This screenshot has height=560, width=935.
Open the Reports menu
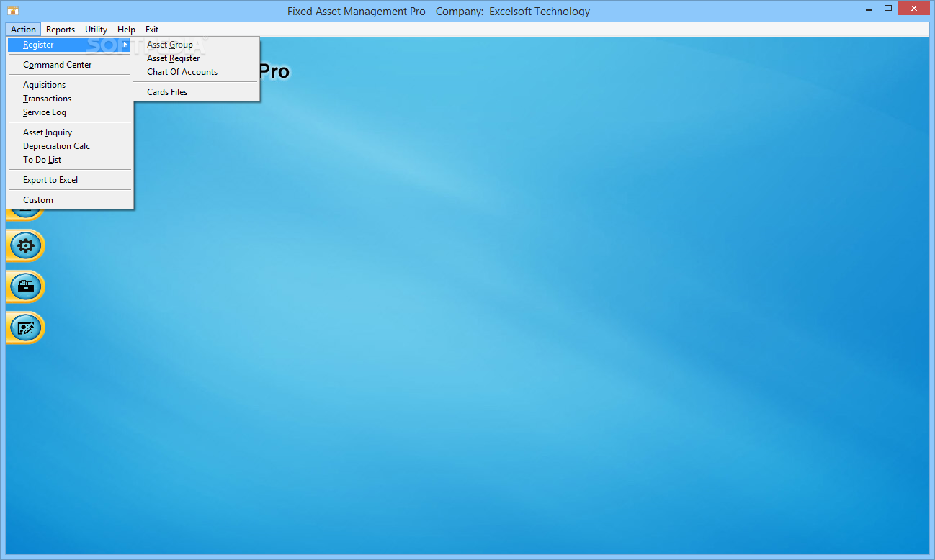[61, 30]
